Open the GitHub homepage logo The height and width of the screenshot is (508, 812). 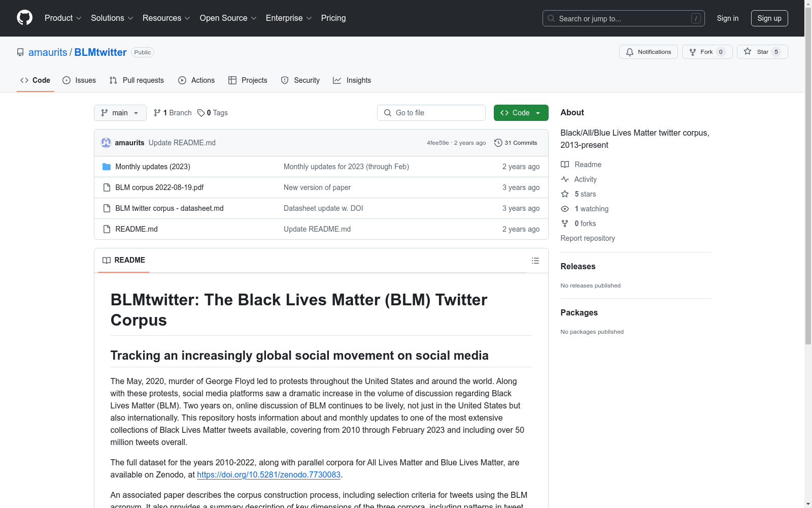coord(24,18)
